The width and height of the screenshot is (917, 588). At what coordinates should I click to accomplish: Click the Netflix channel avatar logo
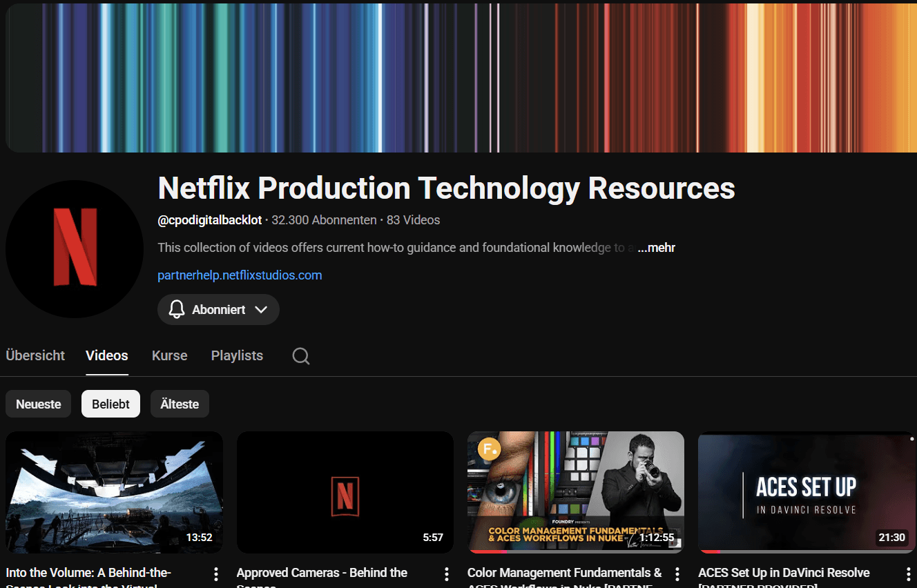[x=75, y=249]
